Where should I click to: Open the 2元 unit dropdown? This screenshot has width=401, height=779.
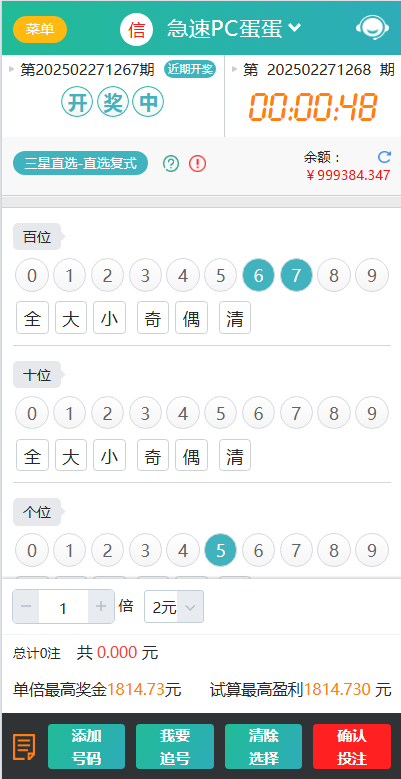tap(173, 607)
